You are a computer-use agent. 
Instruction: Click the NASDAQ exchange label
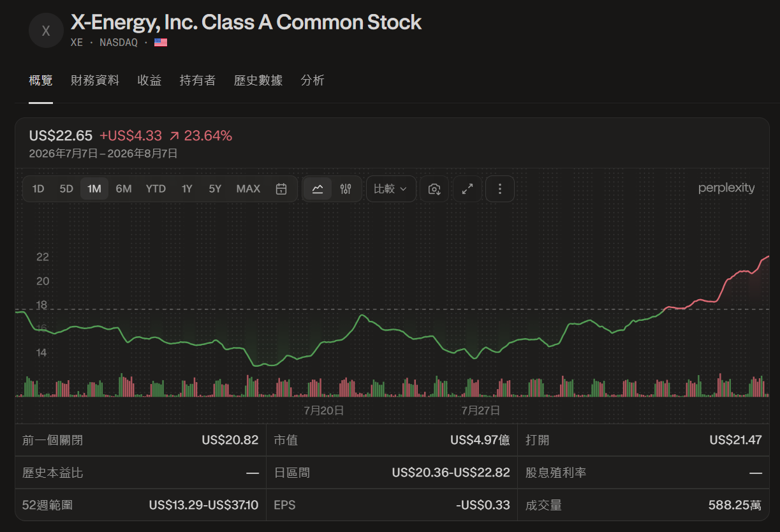(x=119, y=43)
